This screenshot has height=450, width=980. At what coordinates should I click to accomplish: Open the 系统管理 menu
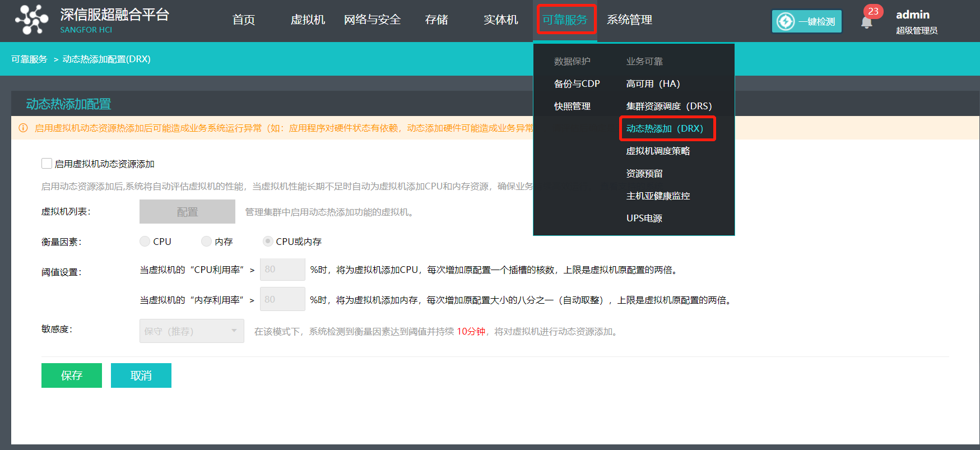tap(629, 20)
